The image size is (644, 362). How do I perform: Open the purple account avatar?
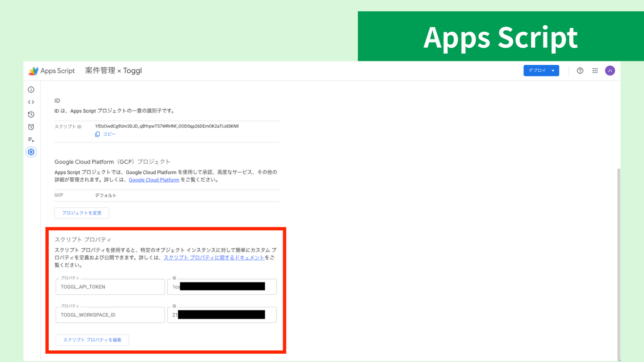(x=610, y=71)
